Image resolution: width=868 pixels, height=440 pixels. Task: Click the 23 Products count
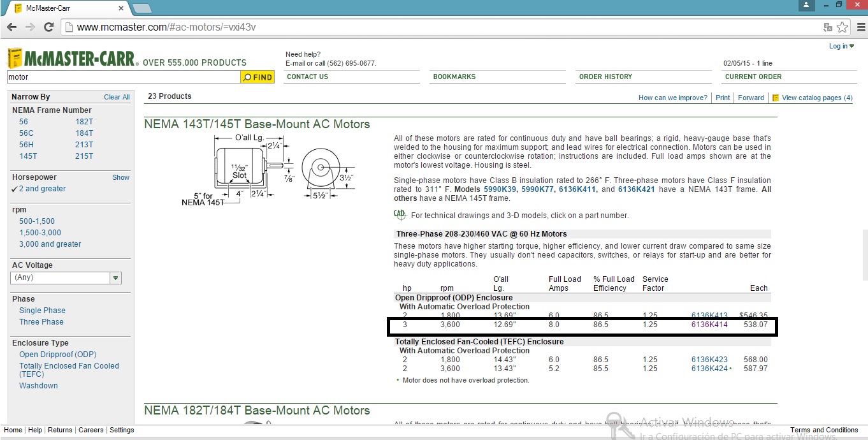coord(170,96)
